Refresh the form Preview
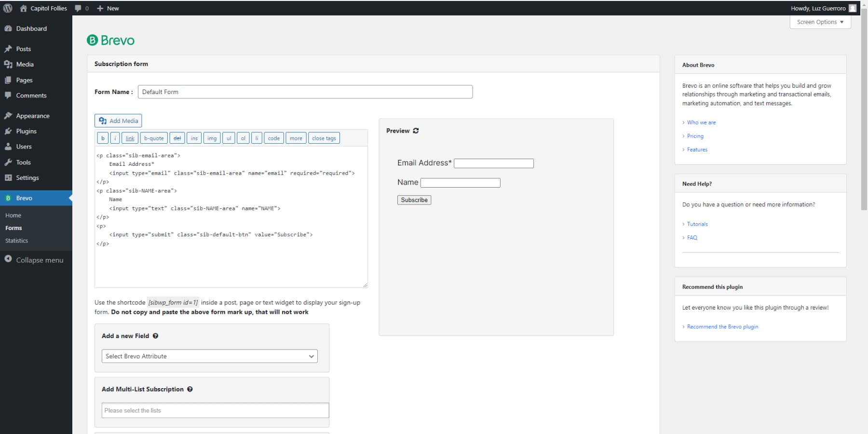Viewport: 868px width, 434px height. tap(416, 131)
